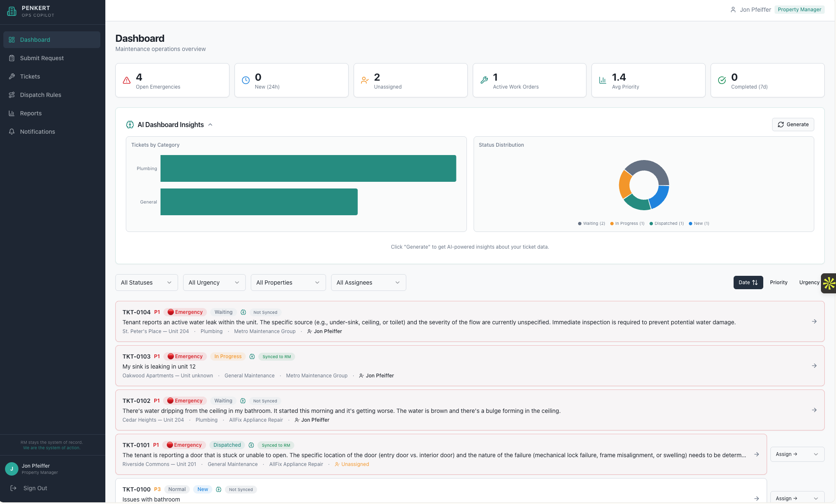This screenshot has height=504, width=836.
Task: Open Notifications in the sidebar
Action: pos(37,132)
